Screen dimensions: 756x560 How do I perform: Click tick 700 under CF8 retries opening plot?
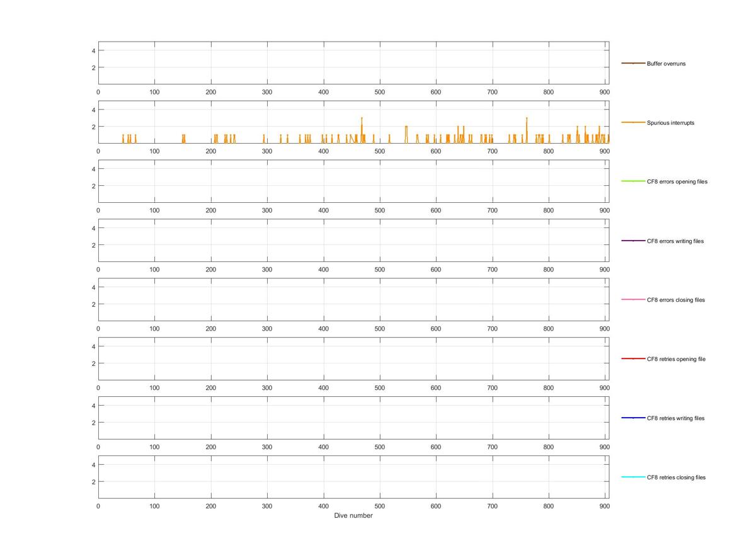point(492,388)
